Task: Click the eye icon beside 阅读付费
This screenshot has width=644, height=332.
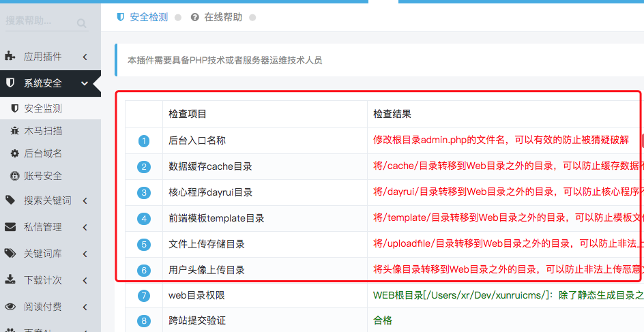Action: coord(10,307)
